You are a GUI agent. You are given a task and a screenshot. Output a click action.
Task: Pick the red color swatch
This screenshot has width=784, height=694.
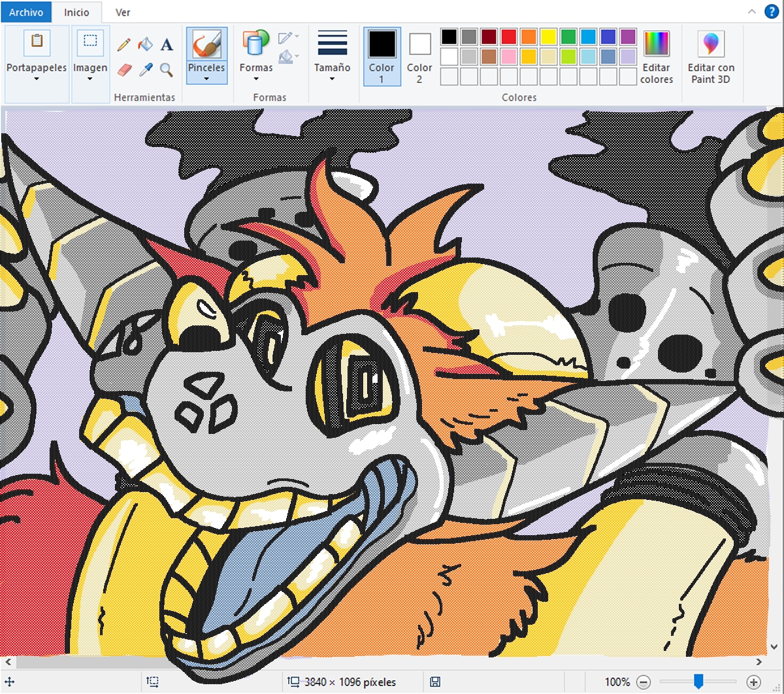point(509,37)
